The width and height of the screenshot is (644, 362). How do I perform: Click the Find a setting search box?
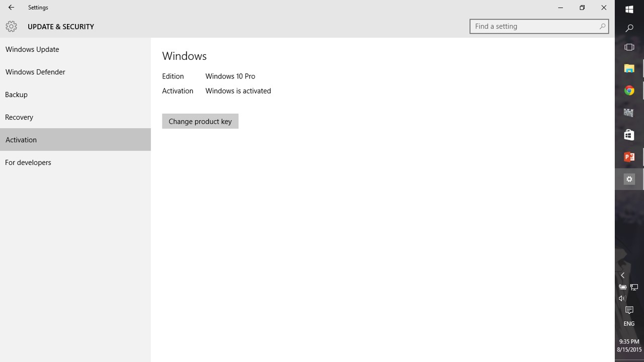coord(534,26)
